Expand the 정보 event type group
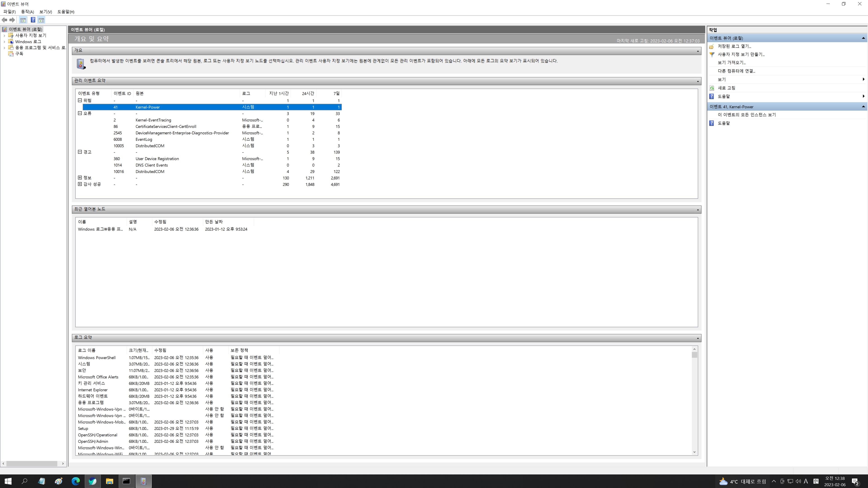This screenshot has width=868, height=488. coord(80,178)
